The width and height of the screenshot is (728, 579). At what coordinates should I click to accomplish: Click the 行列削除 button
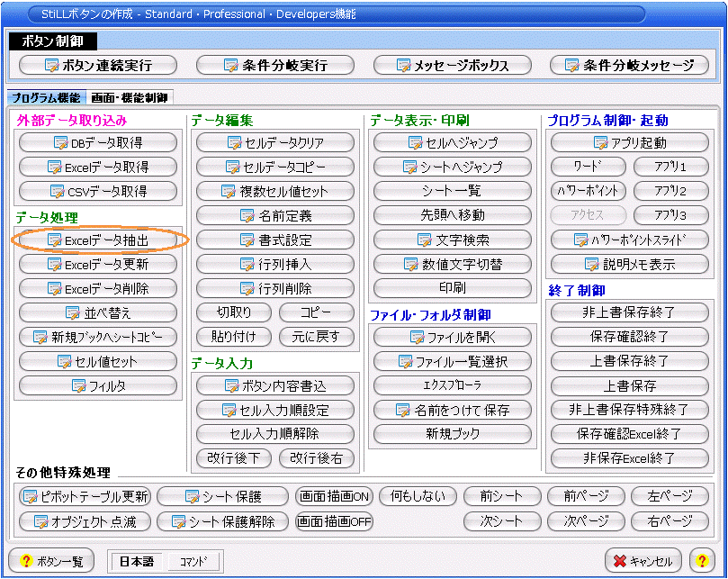coord(275,288)
